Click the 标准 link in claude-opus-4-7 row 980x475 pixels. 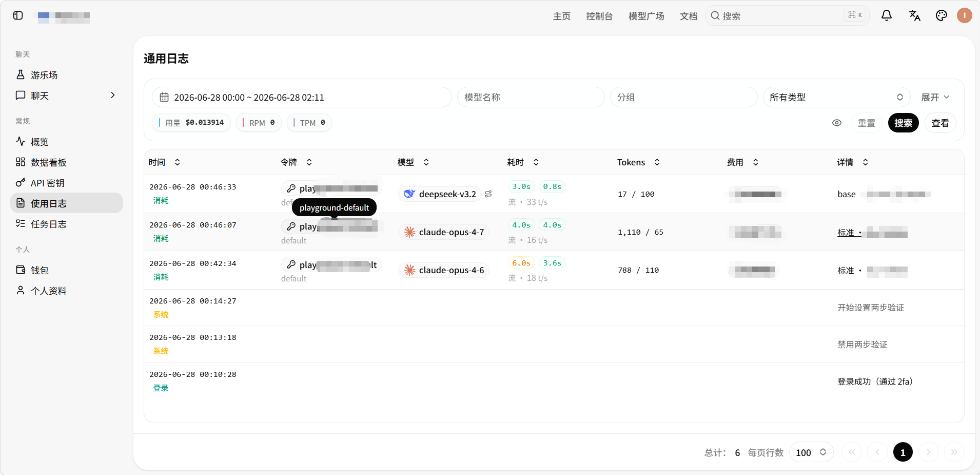click(846, 233)
